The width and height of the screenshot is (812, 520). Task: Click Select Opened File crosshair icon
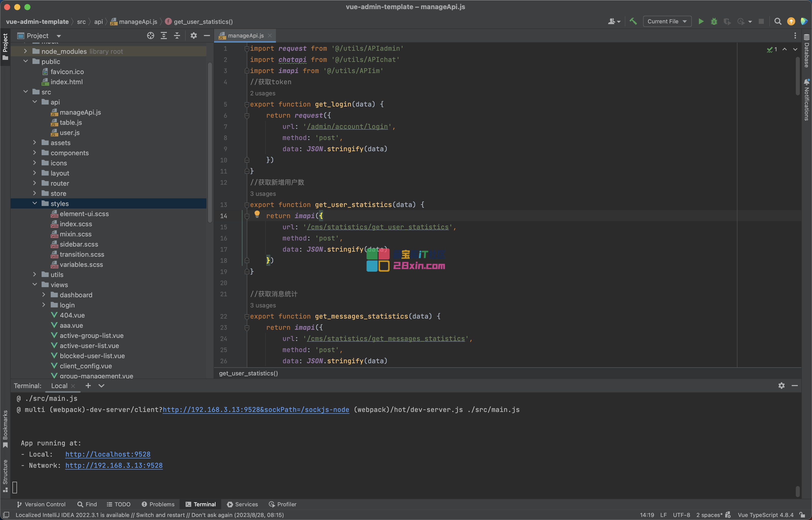pos(151,36)
